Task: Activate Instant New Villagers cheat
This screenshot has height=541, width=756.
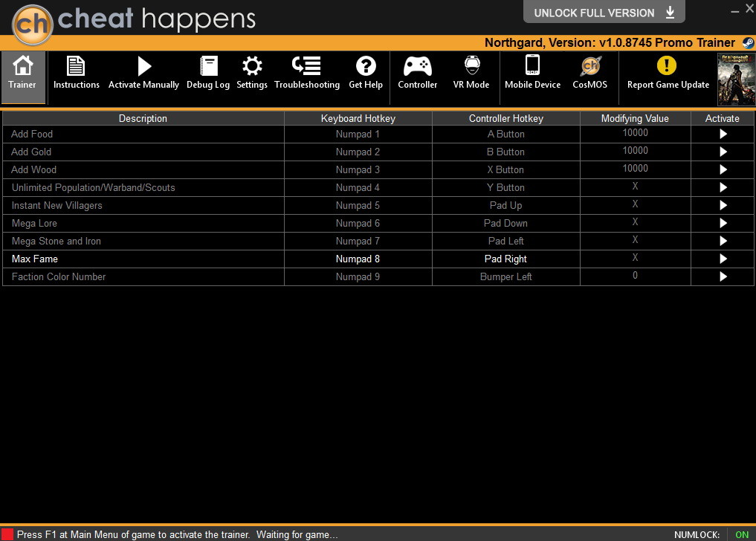Action: (x=723, y=205)
